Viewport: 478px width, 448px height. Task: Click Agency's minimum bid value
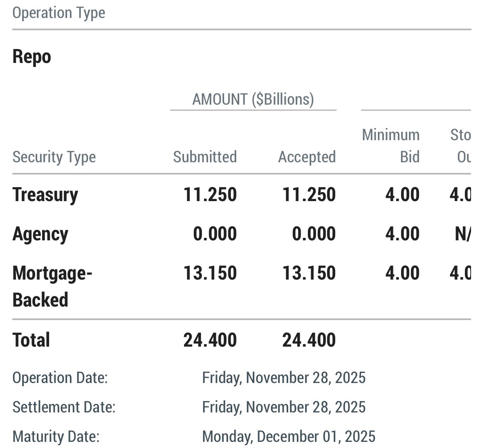[x=402, y=234]
